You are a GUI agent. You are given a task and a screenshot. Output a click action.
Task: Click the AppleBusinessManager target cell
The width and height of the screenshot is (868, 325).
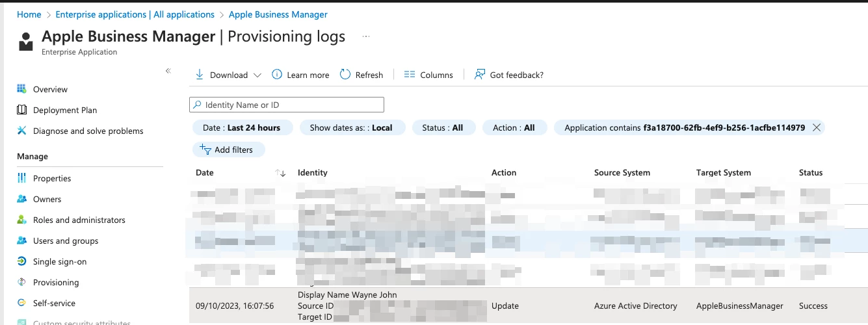point(740,305)
